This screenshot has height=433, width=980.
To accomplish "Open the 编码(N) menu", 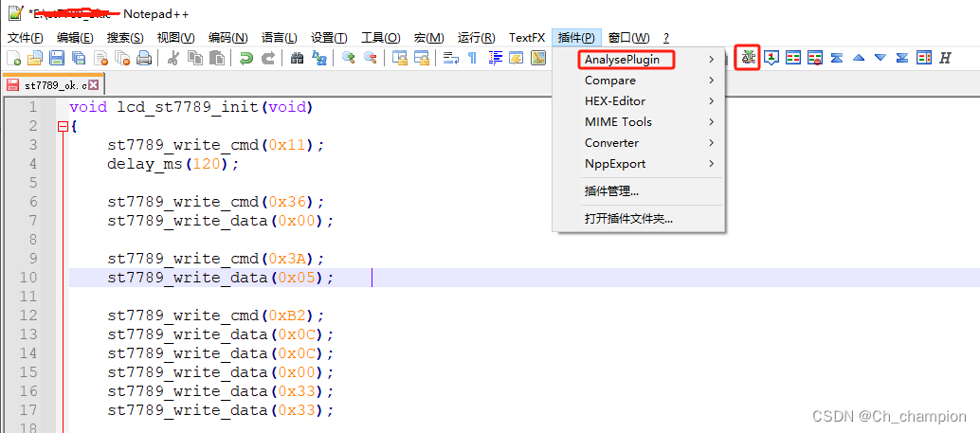I will pyautogui.click(x=228, y=38).
